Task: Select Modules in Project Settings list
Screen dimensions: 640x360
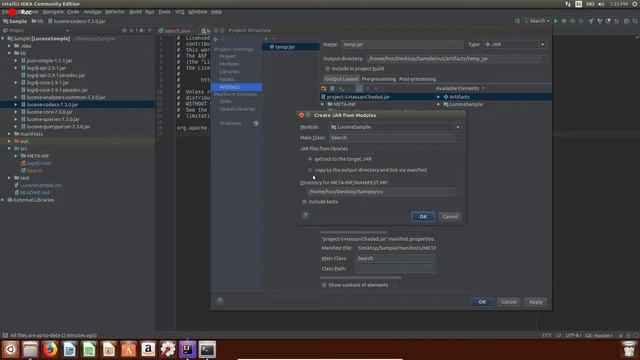Action: click(229, 64)
